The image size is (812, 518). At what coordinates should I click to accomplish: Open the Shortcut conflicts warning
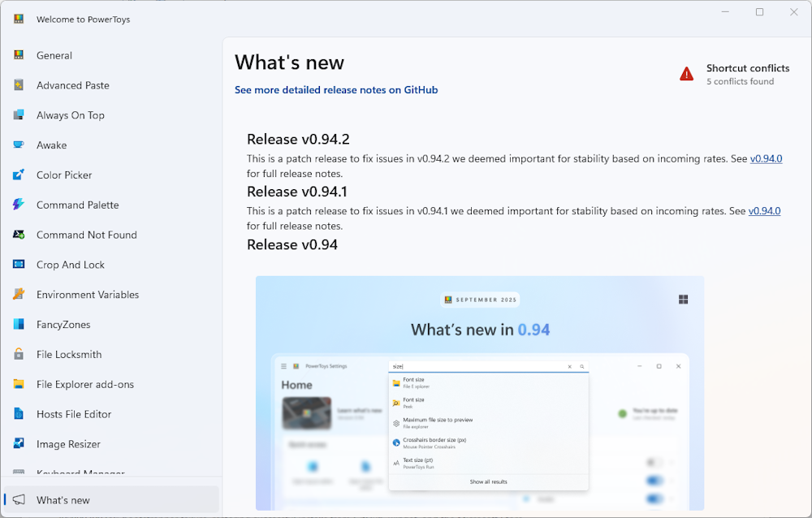pos(734,75)
